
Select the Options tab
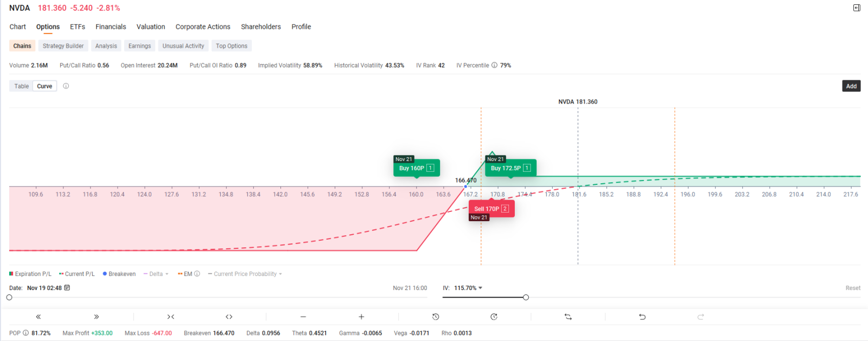point(48,27)
